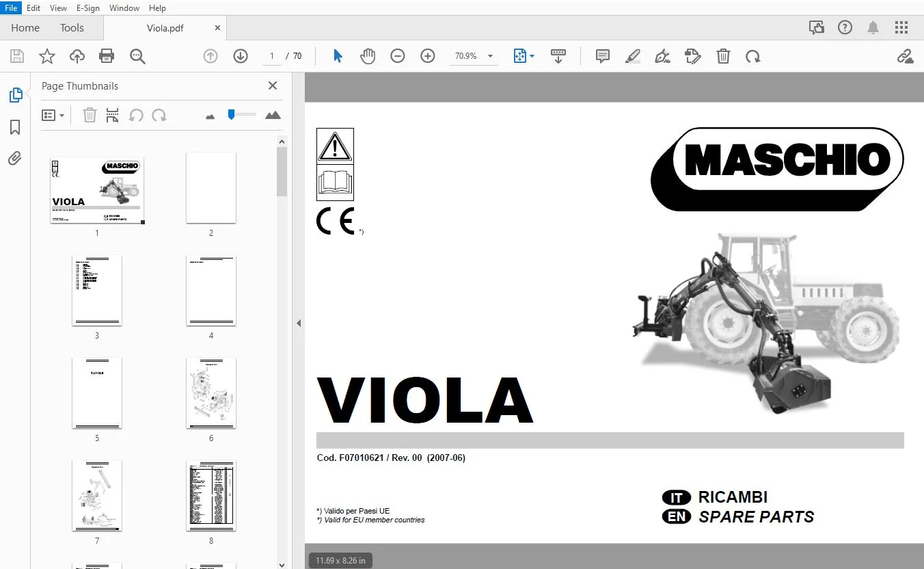The image size is (924, 569).
Task: Click the page-break scissors icon in thumbnails panel
Action: pyautogui.click(x=113, y=116)
